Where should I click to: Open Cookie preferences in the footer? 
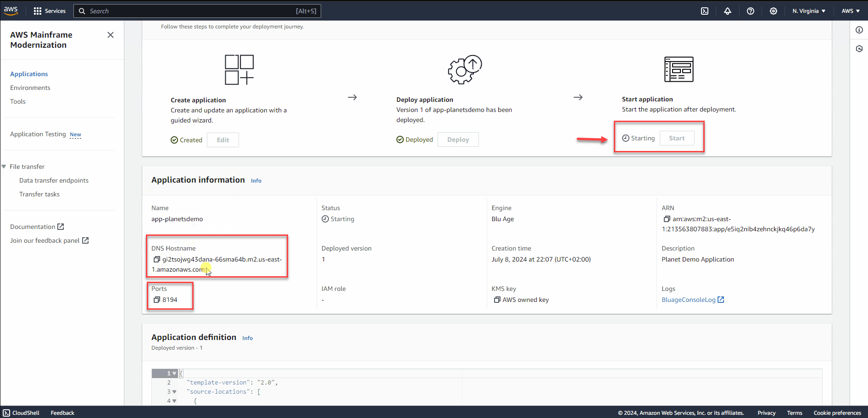pyautogui.click(x=837, y=413)
